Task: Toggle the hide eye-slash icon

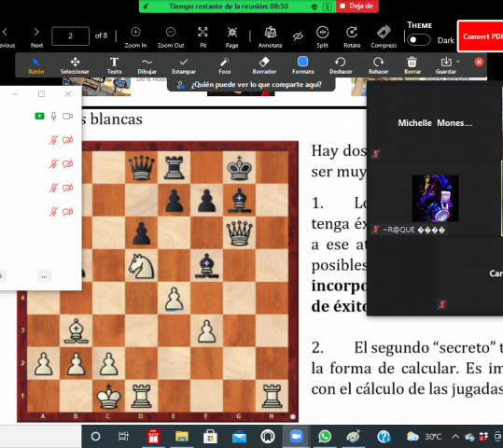Action: click(x=298, y=36)
